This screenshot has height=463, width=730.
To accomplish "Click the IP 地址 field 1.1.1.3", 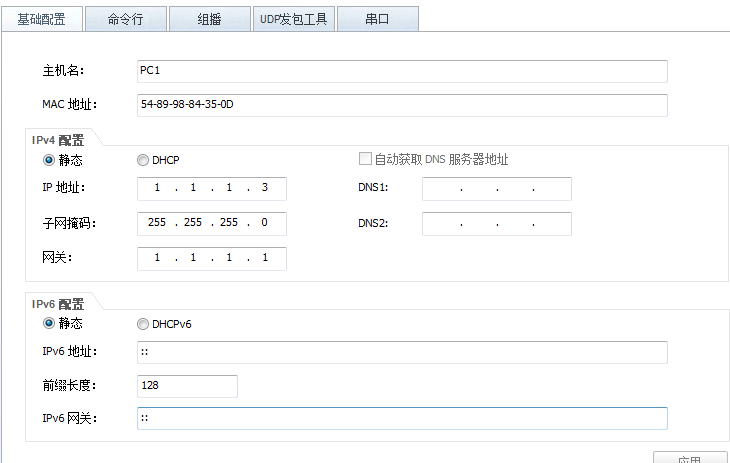I will click(x=212, y=189).
